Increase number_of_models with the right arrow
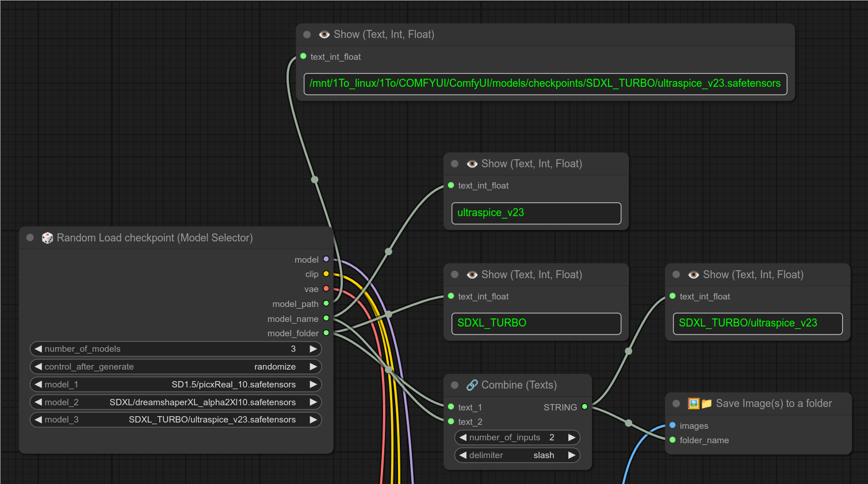This screenshot has height=484, width=868. (313, 349)
